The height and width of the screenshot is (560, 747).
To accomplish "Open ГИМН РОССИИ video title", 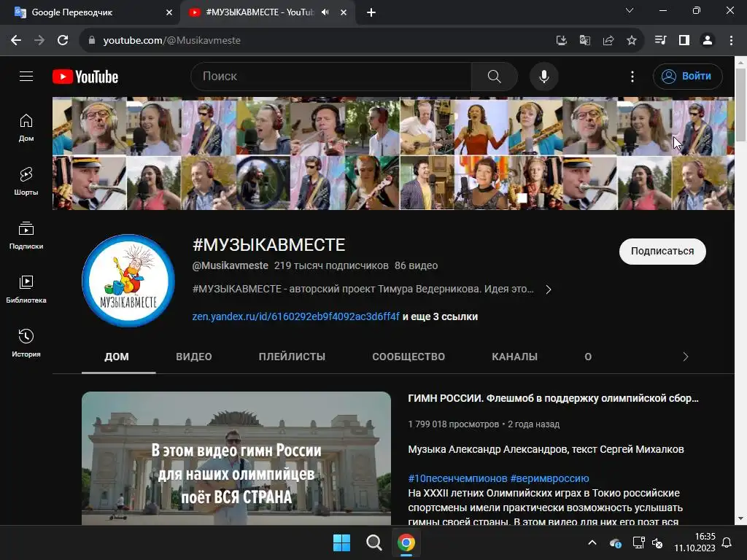I will coord(553,399).
